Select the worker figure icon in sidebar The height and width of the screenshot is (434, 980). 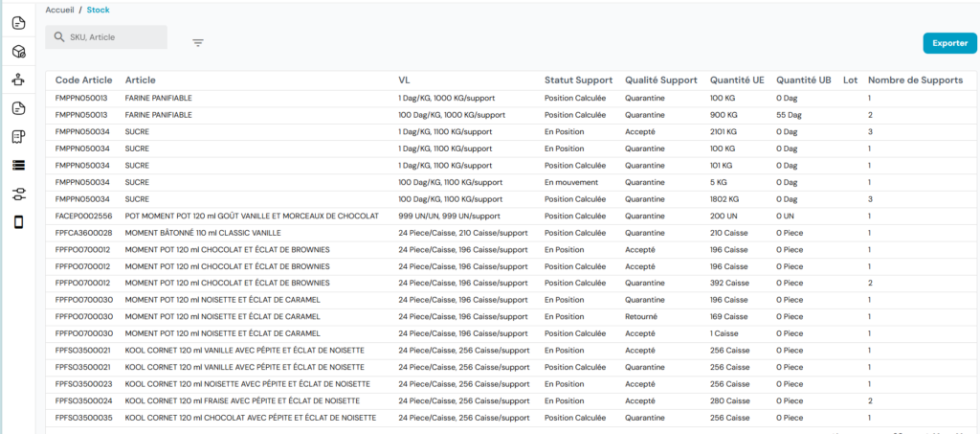point(18,80)
